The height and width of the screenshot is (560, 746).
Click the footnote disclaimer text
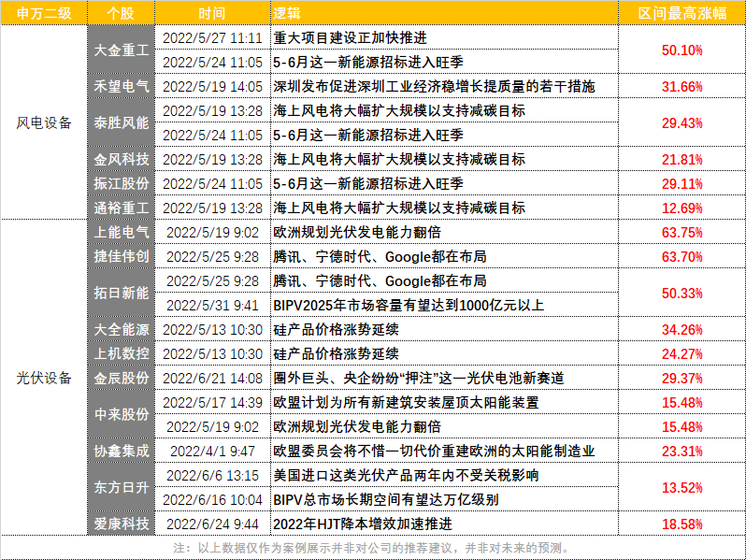372,548
